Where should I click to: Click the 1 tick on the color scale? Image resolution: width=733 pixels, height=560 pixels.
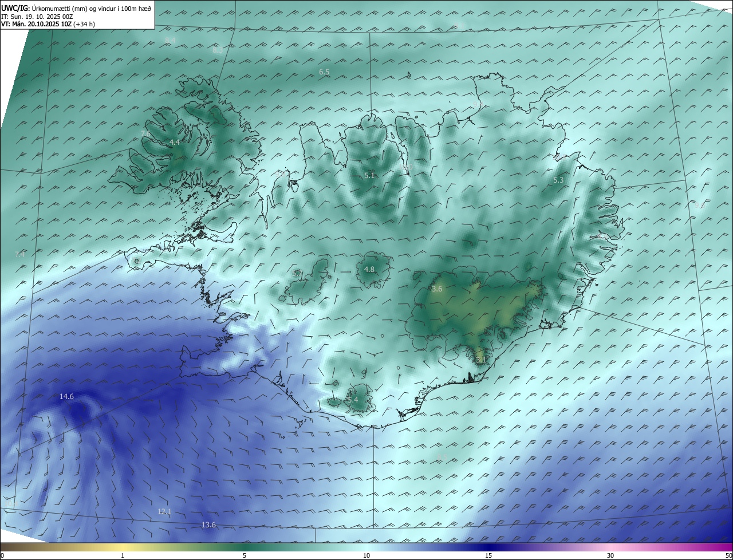pos(123,555)
